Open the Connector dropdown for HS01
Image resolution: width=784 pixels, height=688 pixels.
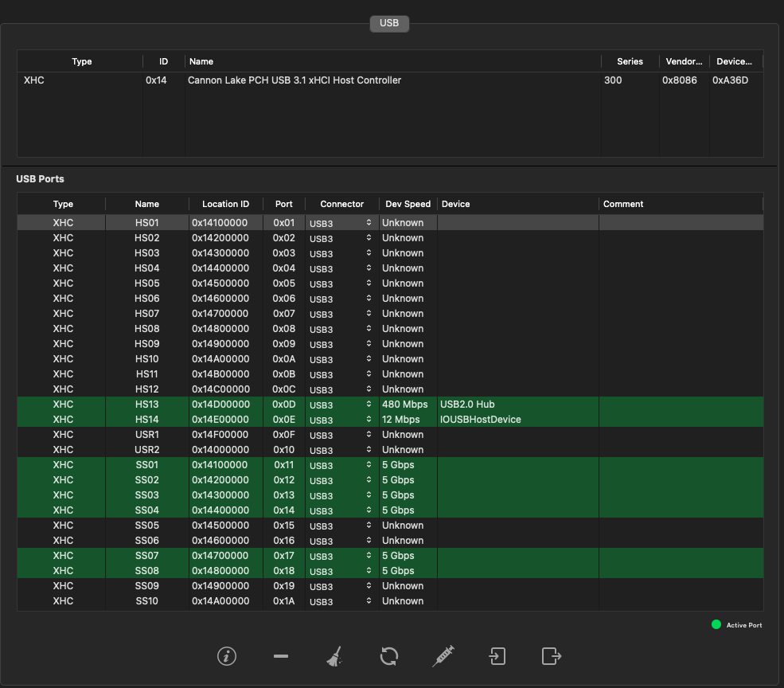click(x=341, y=224)
